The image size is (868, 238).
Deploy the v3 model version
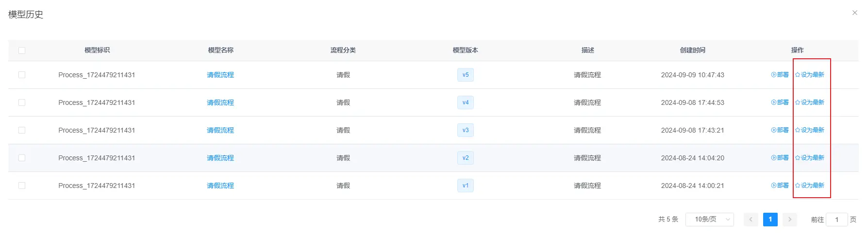[780, 130]
